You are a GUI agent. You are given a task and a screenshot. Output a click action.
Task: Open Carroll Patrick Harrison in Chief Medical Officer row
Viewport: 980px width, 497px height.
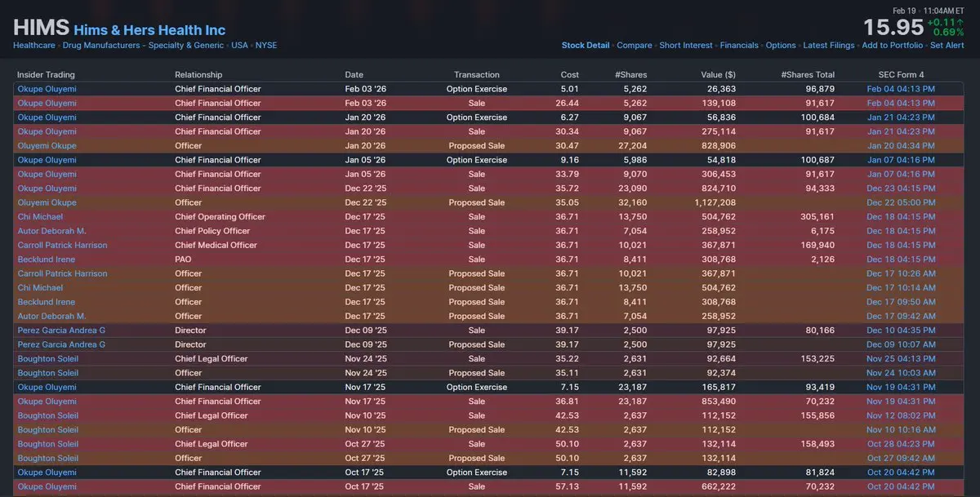point(62,245)
